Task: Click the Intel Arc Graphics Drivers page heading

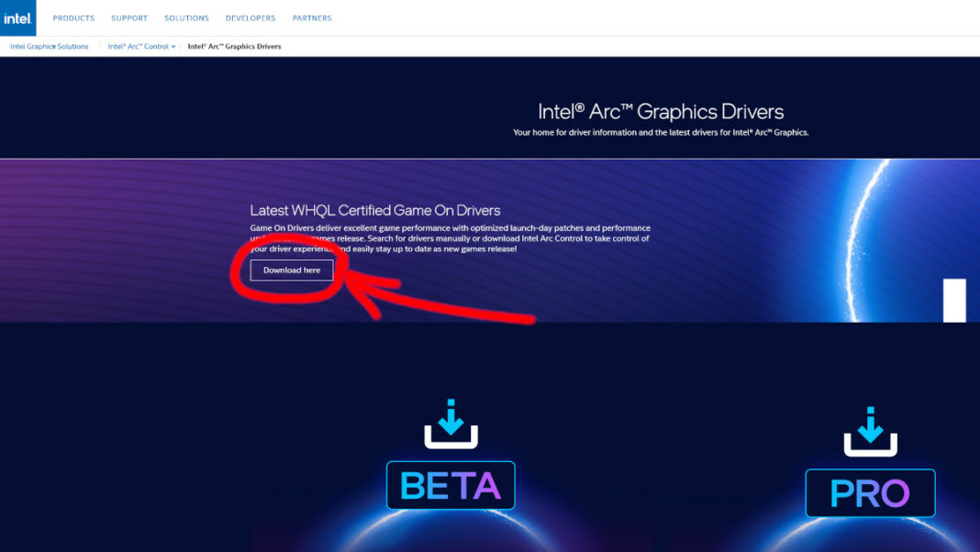Action: pos(660,111)
